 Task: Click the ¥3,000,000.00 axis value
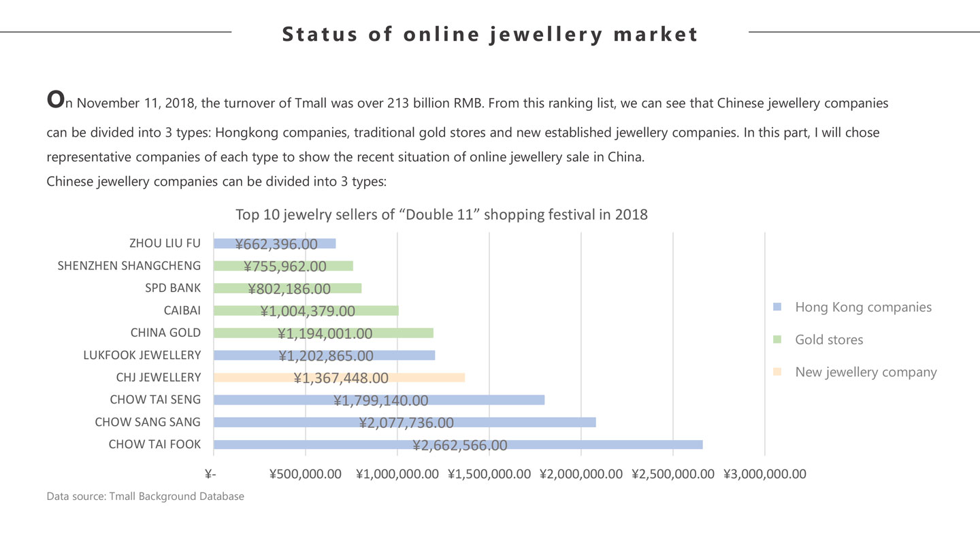pos(765,474)
